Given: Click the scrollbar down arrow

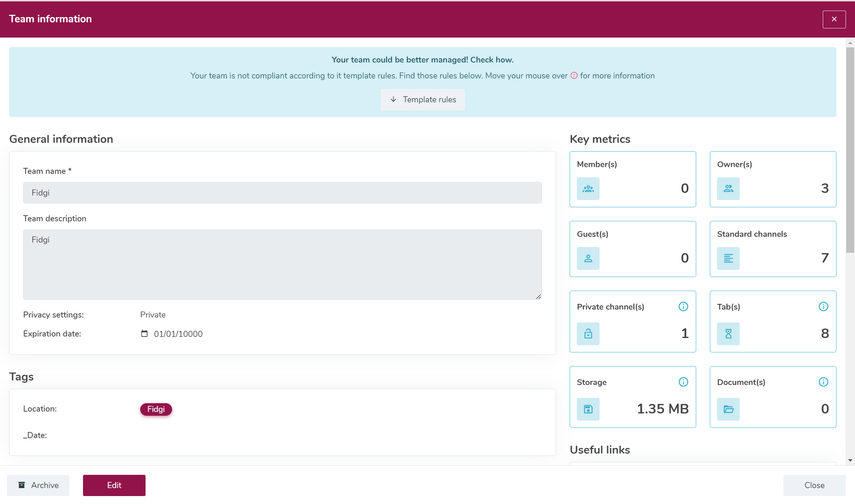Looking at the screenshot, I should tap(850, 460).
